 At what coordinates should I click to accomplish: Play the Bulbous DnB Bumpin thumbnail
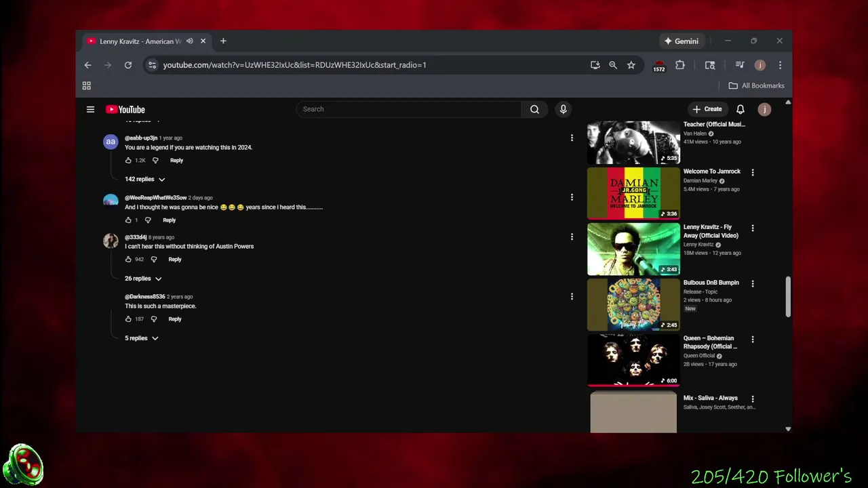tap(633, 304)
